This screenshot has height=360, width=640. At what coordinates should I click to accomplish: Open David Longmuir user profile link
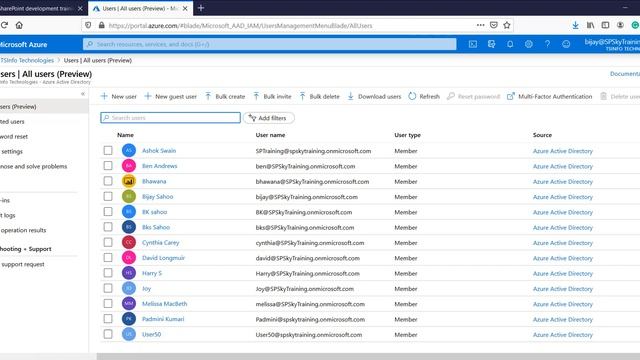(x=163, y=258)
